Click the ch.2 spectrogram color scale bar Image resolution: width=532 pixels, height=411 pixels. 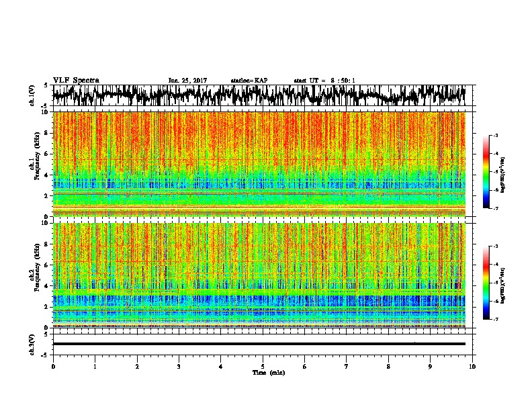coord(486,283)
